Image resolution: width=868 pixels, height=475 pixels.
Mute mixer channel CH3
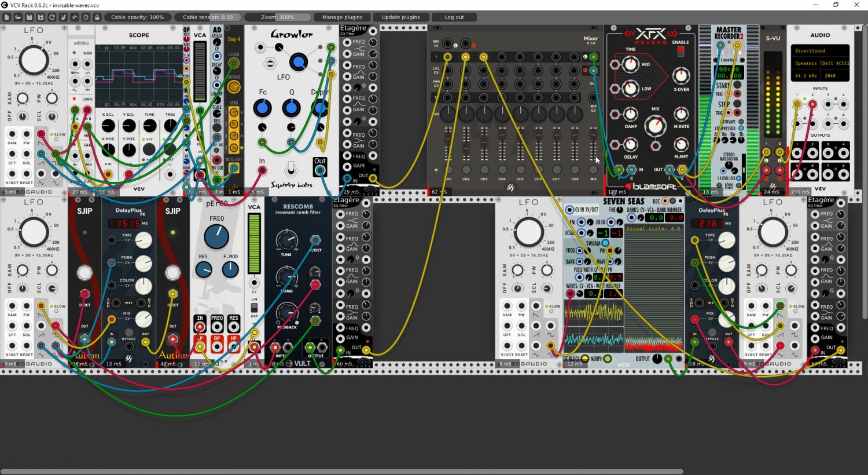pyautogui.click(x=484, y=170)
